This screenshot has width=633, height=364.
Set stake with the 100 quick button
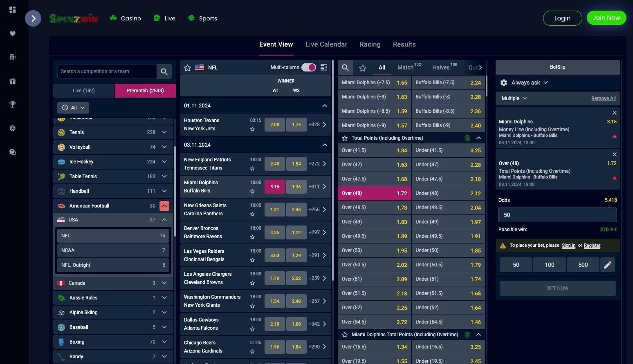click(550, 265)
